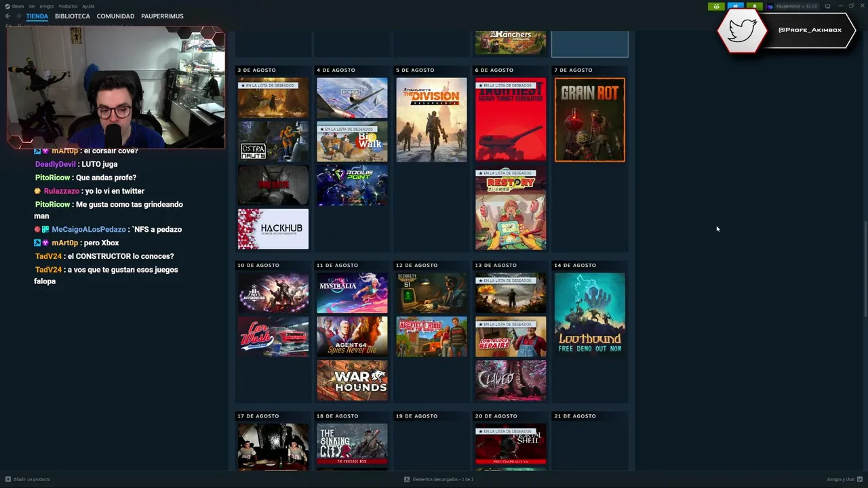Open the green bell notifications icon
The image size is (868, 488).
click(754, 6)
